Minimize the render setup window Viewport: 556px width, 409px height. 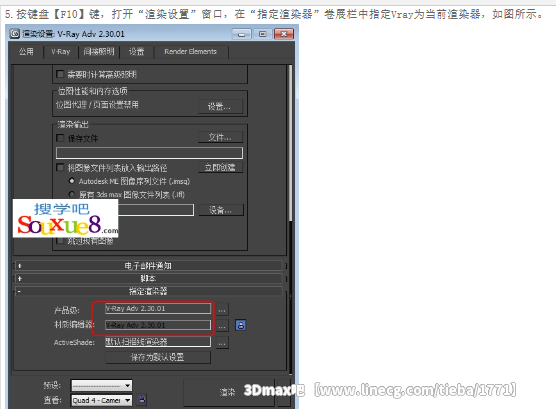tap(242, 34)
